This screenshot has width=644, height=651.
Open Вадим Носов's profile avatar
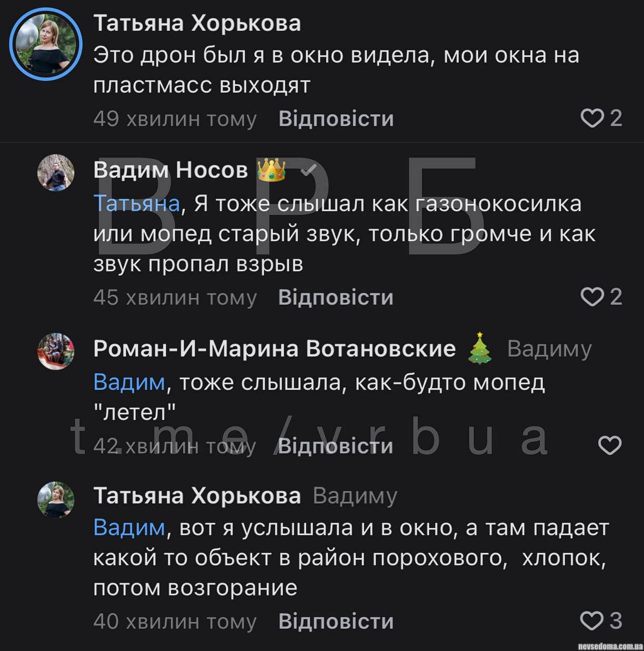[x=56, y=173]
